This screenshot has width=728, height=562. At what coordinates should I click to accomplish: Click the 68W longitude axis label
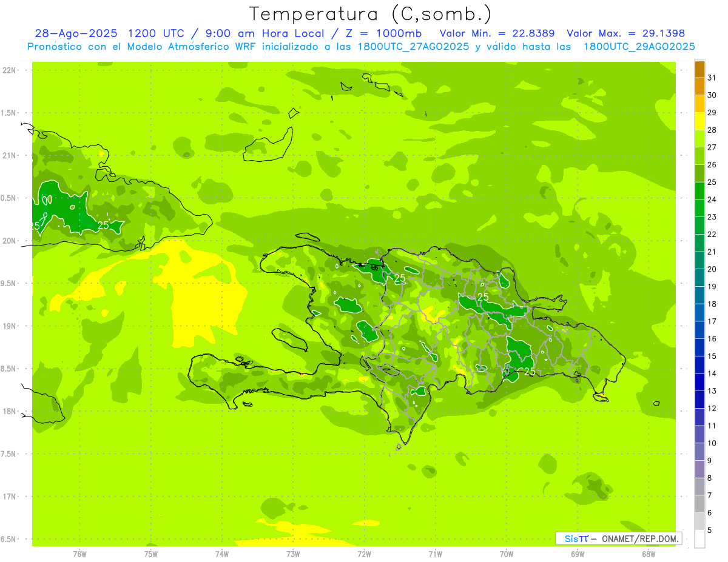tap(649, 554)
